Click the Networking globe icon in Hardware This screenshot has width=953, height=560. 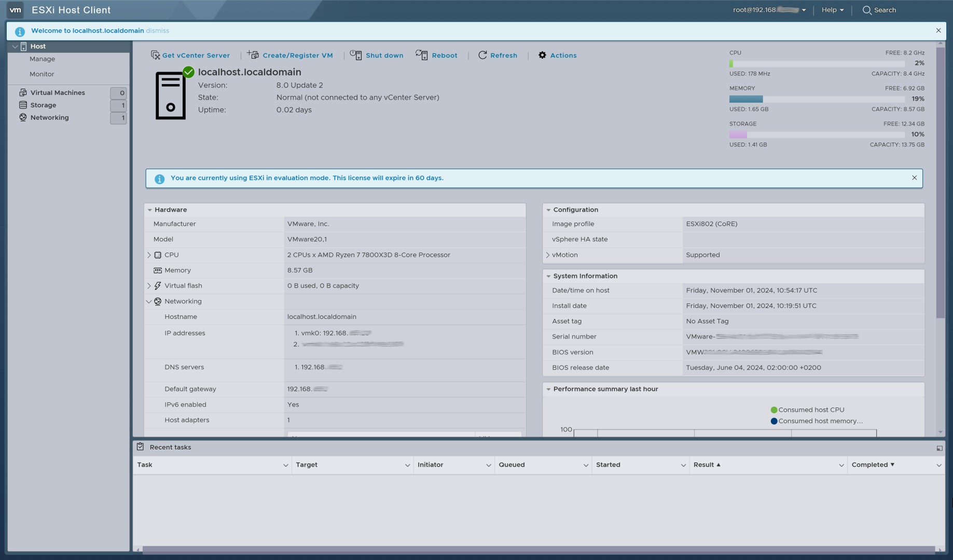[158, 301]
